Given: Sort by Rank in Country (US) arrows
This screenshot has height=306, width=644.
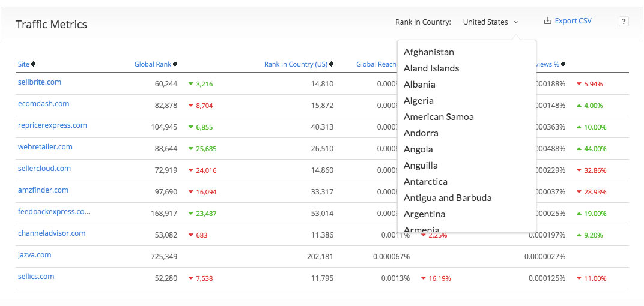Looking at the screenshot, I should click(x=331, y=64).
